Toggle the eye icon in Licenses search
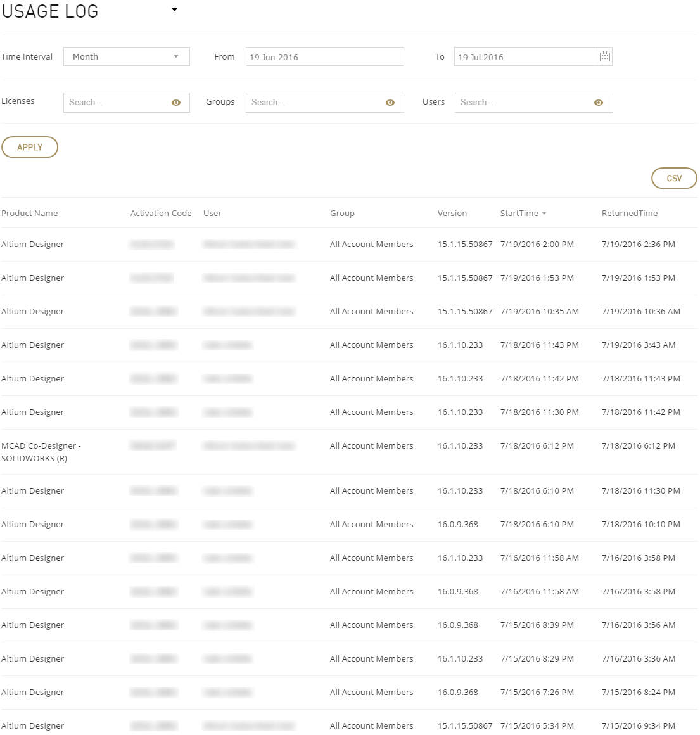Screen dimensions: 700x735 point(176,103)
